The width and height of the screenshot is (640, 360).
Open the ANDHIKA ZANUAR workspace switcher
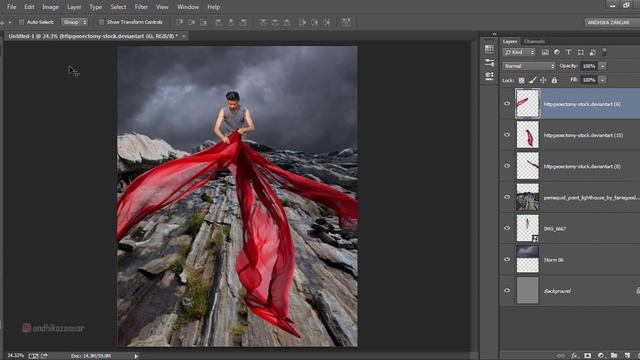612,22
